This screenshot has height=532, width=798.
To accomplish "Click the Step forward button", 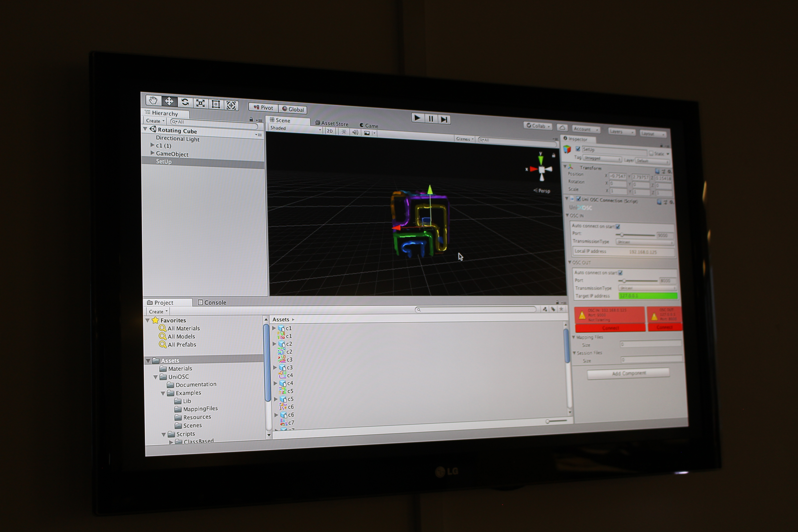I will point(444,119).
